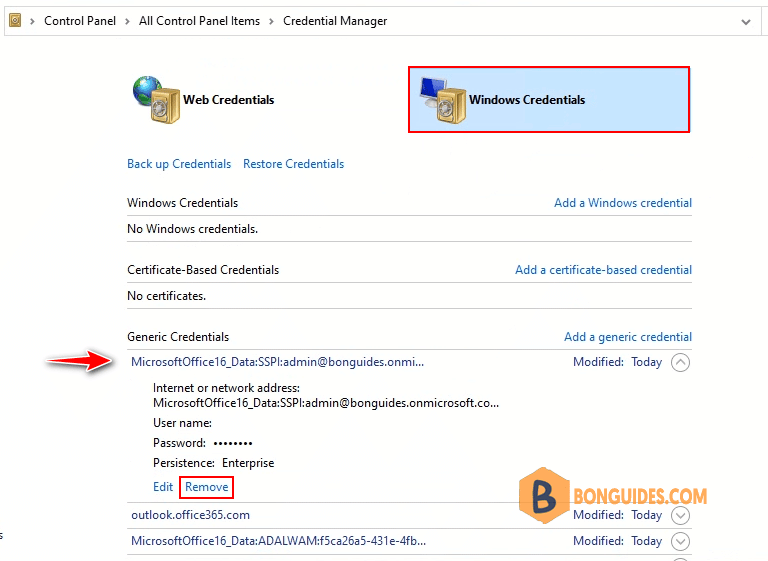Click Back up Credentials link
This screenshot has width=768, height=561.
179,164
